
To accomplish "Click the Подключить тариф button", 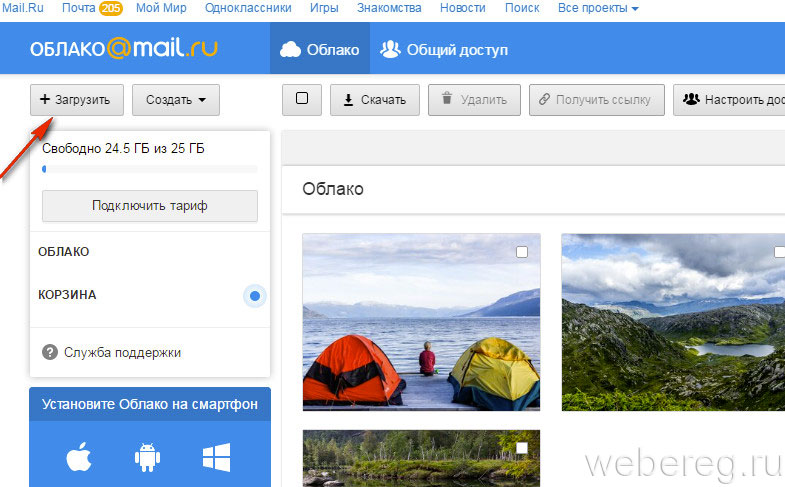I will click(150, 206).
